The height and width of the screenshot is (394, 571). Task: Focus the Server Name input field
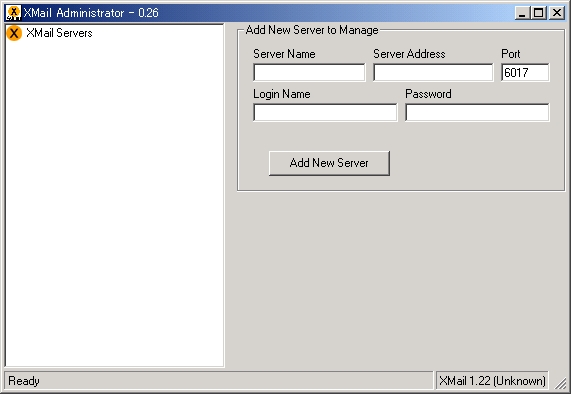309,72
